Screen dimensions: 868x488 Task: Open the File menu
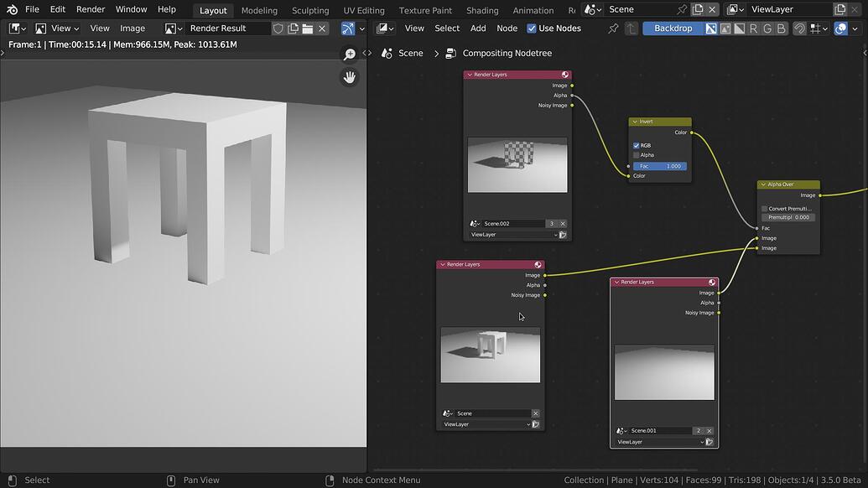pyautogui.click(x=32, y=9)
